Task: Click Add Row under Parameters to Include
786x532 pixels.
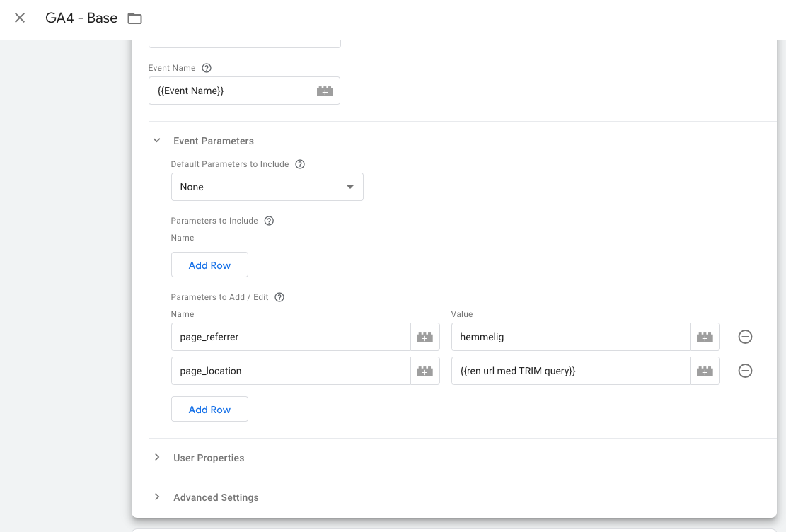Action: pyautogui.click(x=209, y=265)
